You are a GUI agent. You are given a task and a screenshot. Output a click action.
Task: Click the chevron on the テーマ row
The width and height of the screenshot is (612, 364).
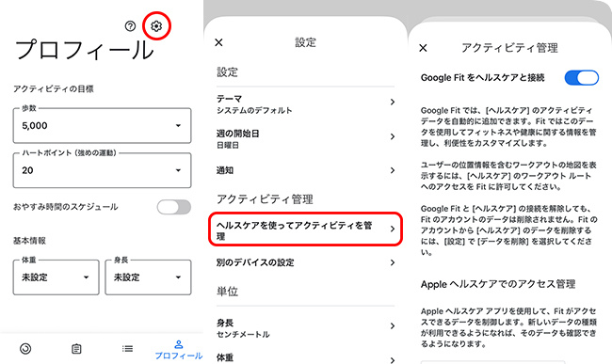(393, 102)
